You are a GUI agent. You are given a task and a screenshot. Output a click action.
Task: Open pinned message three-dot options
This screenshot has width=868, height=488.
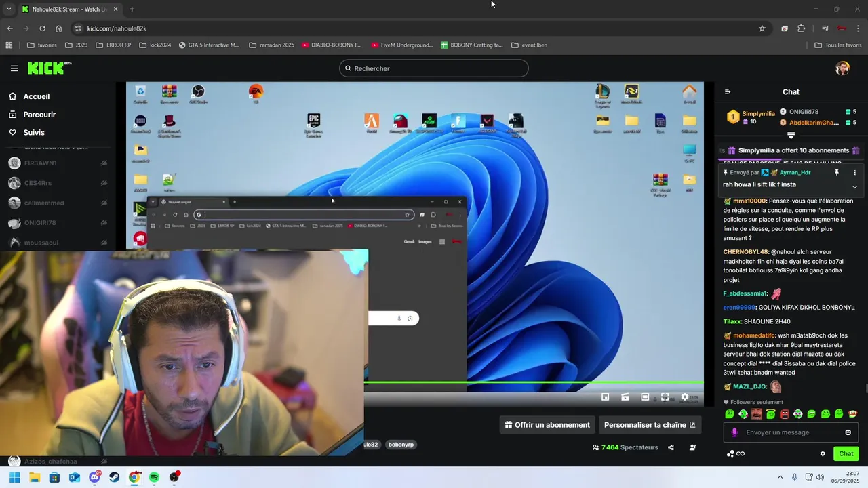click(854, 173)
